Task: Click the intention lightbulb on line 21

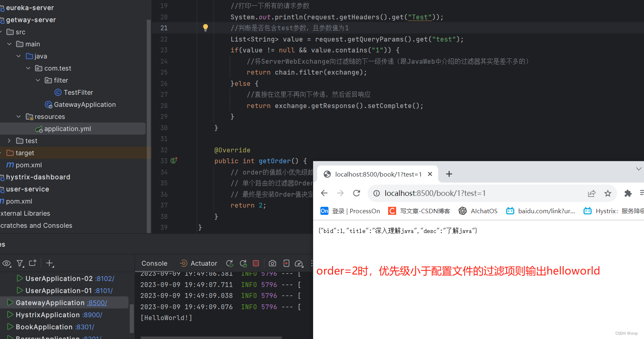Action: 206,28
